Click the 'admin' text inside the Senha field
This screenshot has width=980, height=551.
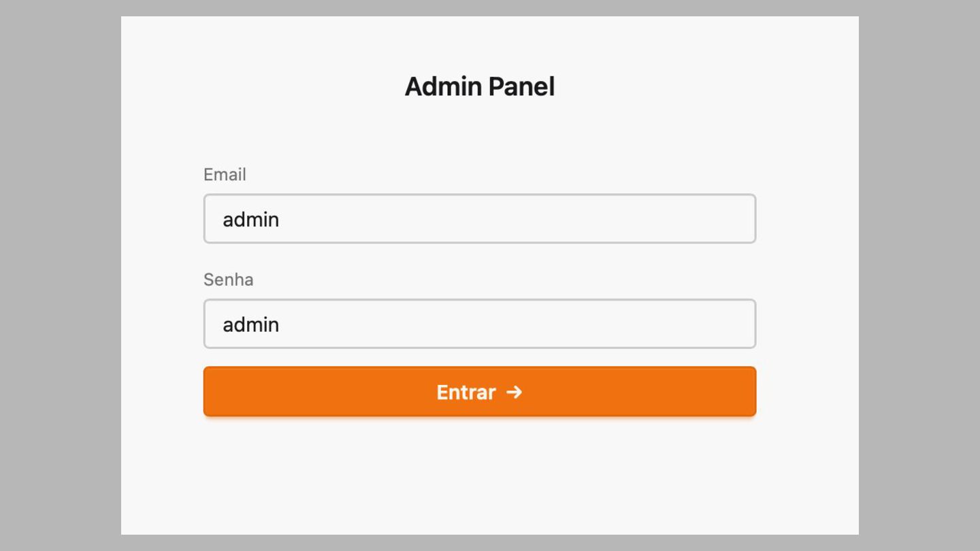click(251, 324)
